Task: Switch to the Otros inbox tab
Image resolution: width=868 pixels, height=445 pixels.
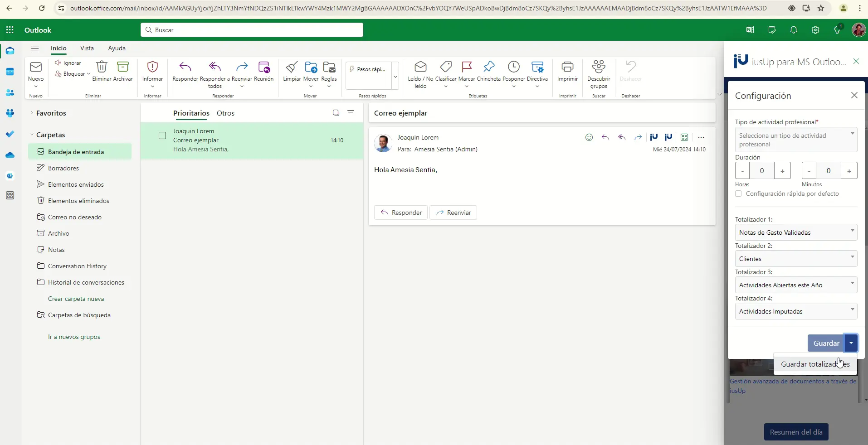Action: click(x=225, y=113)
